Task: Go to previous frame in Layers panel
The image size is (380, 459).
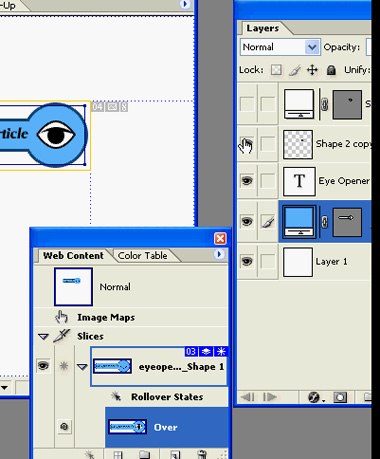Action: [248, 397]
